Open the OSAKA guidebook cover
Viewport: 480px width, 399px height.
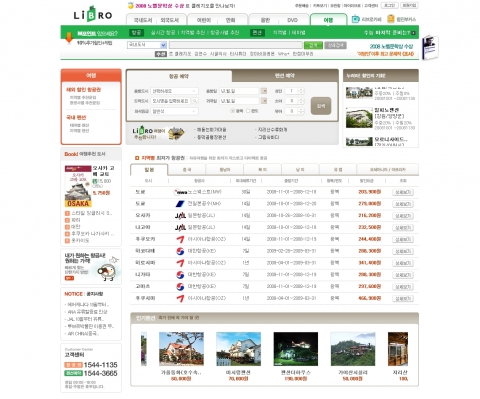click(x=78, y=186)
